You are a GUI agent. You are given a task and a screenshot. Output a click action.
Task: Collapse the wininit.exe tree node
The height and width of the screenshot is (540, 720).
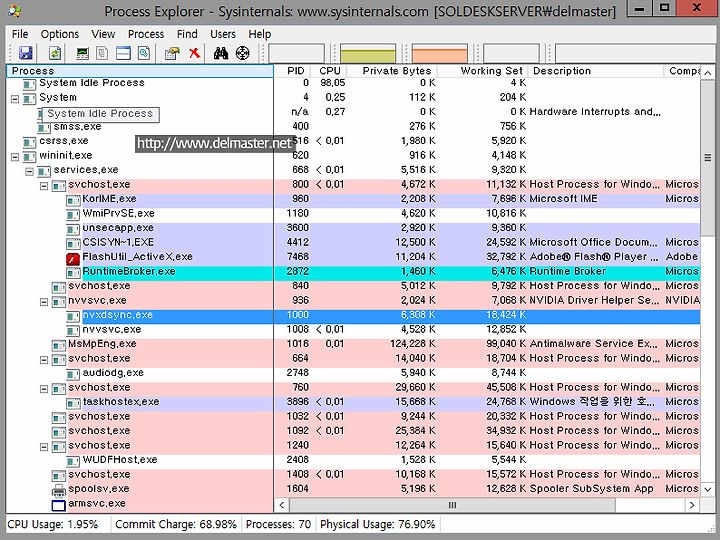point(15,157)
